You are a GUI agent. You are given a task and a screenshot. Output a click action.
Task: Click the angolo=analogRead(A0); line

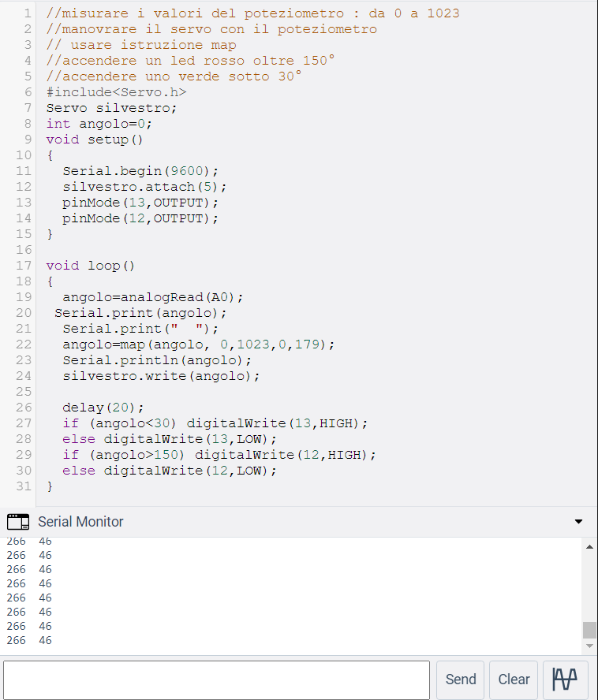click(x=153, y=297)
